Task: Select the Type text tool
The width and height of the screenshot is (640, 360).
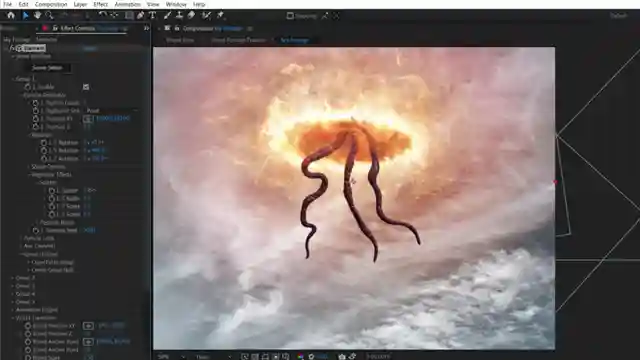Action: click(152, 16)
